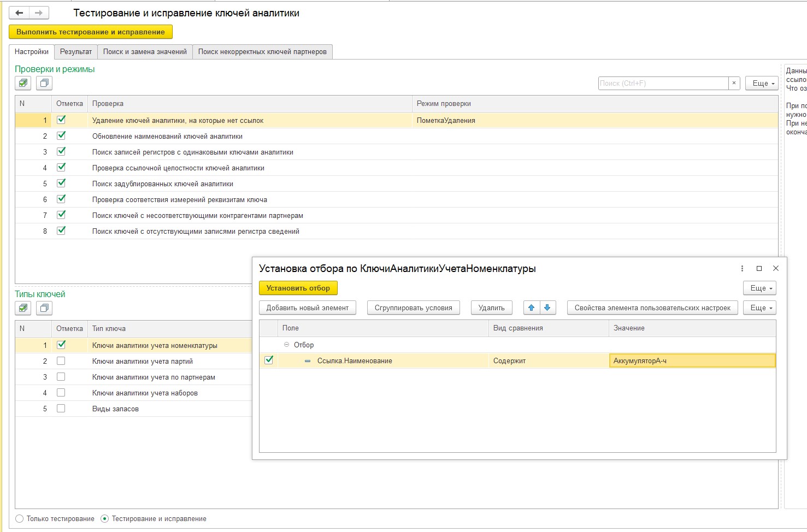This screenshot has height=532, width=807.
Task: Open Еще dropdown beside Установить отбор
Action: point(759,288)
